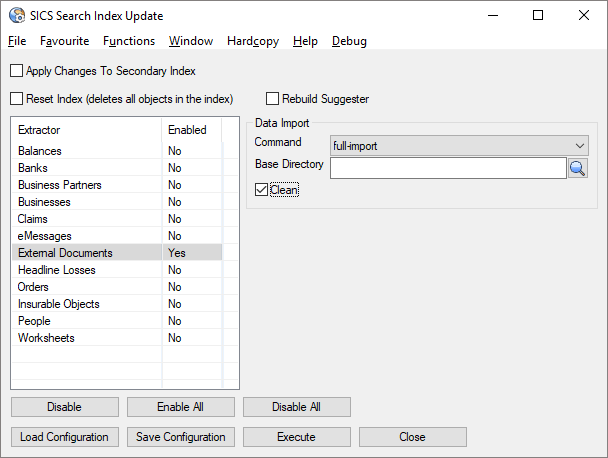
Task: Open the Hardcopy menu
Action: (253, 41)
